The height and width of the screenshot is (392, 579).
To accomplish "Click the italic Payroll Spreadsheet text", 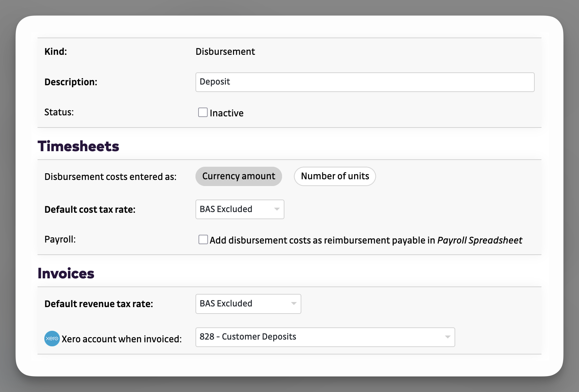I will coord(479,240).
